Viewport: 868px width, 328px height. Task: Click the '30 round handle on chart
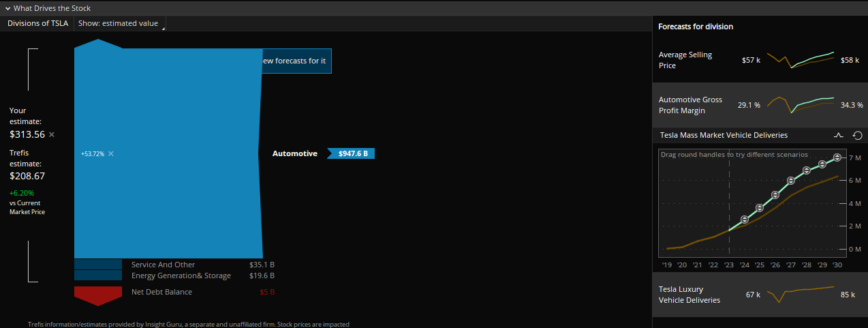tap(837, 158)
